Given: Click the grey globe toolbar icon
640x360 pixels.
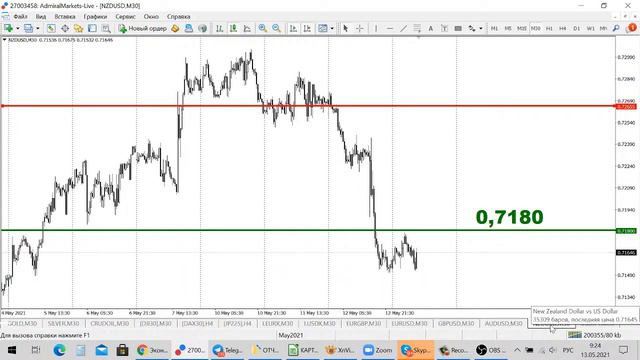Looking at the screenshot, I should [x=202, y=28].
